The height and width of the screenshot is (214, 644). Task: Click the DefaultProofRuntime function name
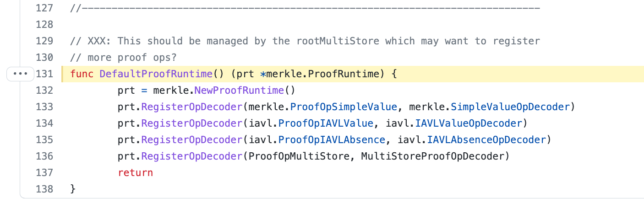pos(156,74)
